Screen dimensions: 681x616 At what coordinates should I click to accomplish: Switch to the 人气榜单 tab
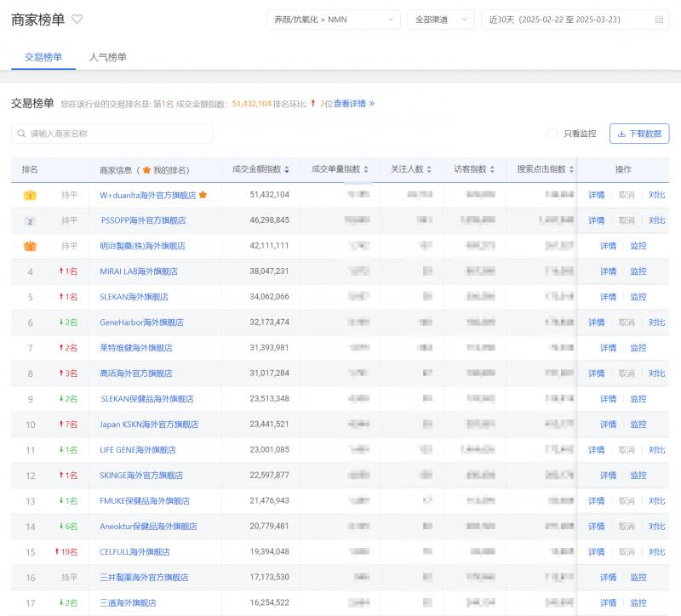pyautogui.click(x=108, y=57)
